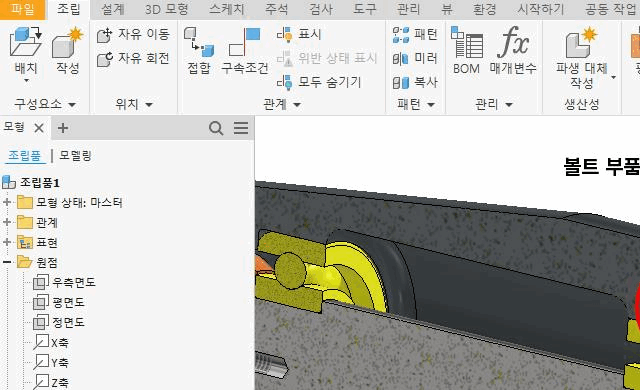The image size is (640, 390).
Task: Expand the 표현 folder node
Action: click(x=7, y=242)
